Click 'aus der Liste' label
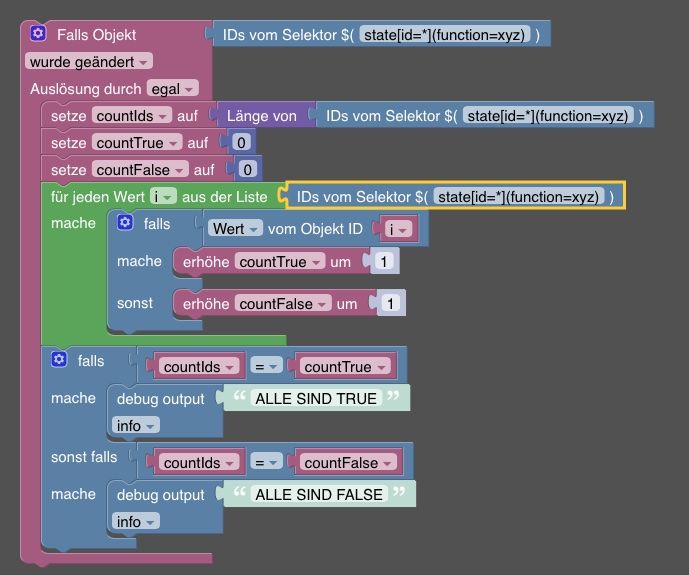 [225, 197]
